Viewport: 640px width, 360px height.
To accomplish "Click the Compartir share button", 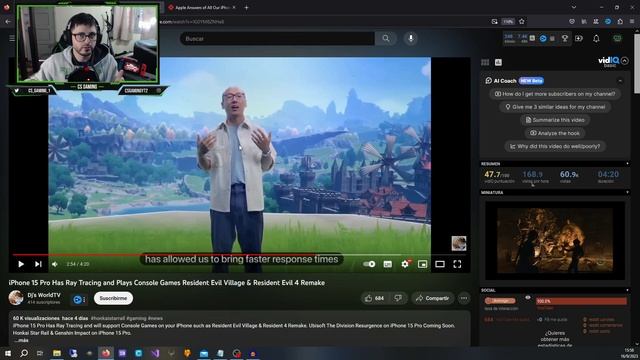I will coord(432,298).
